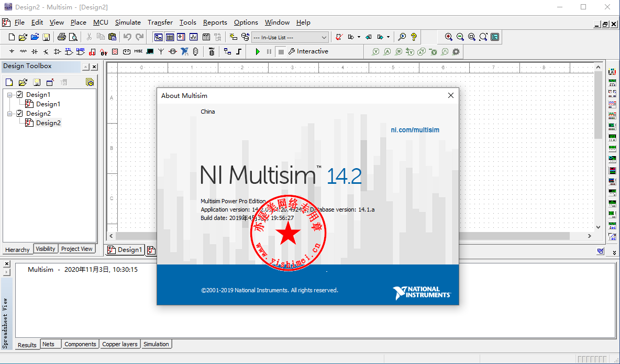Open the Transfer menu
The width and height of the screenshot is (620, 364).
point(160,23)
